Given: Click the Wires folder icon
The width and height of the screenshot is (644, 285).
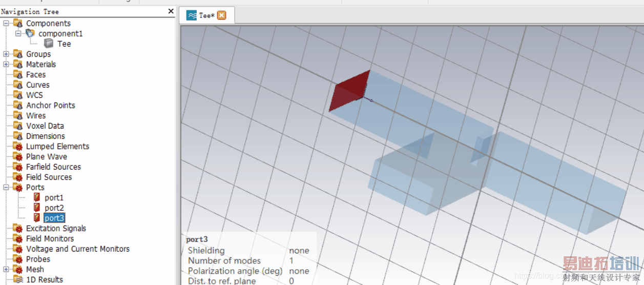Looking at the screenshot, I should coord(18,115).
